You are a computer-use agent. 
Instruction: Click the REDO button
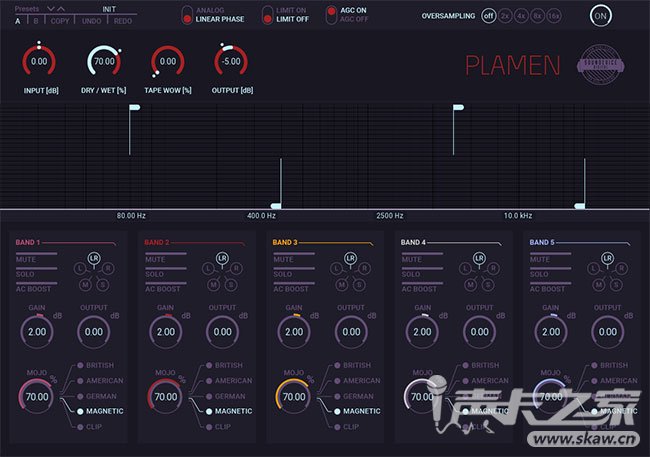pos(123,21)
